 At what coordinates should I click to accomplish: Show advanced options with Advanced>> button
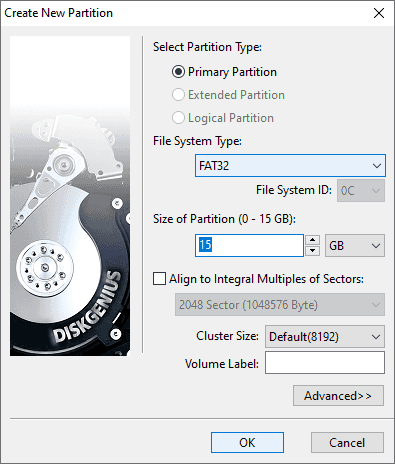tap(338, 396)
